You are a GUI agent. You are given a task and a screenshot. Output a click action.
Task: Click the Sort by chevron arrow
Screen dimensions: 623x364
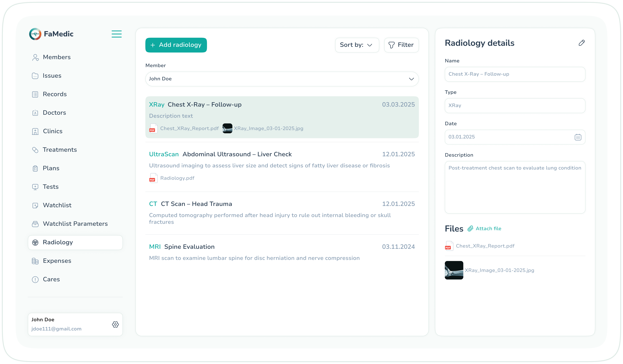[x=370, y=45]
